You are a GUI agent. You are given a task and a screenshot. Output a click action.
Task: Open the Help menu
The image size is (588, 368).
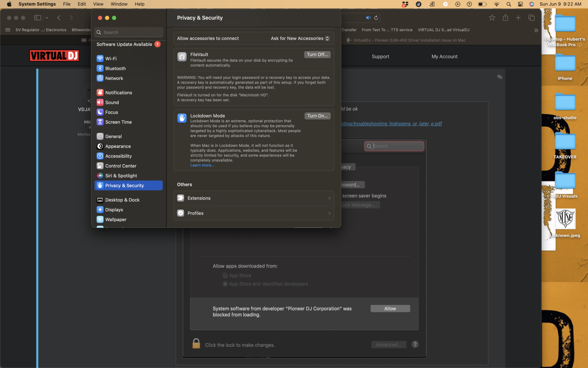click(x=140, y=4)
